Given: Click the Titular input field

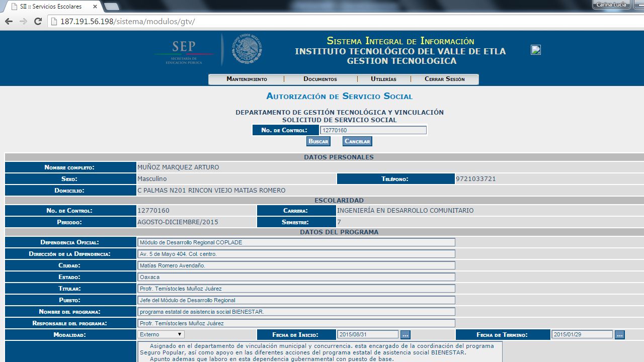Looking at the screenshot, I should 296,289.
